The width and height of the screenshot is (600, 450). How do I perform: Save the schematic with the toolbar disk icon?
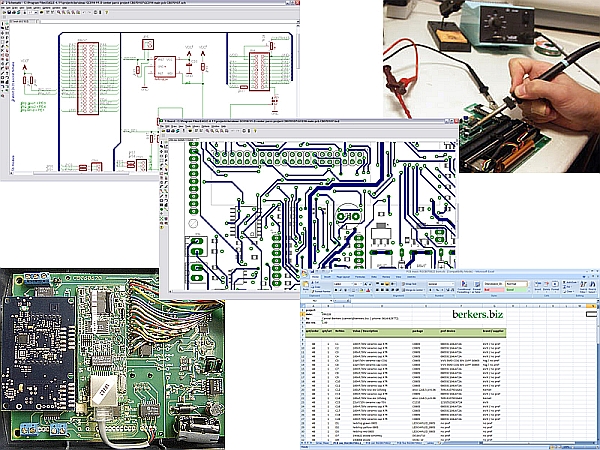pos(9,12)
